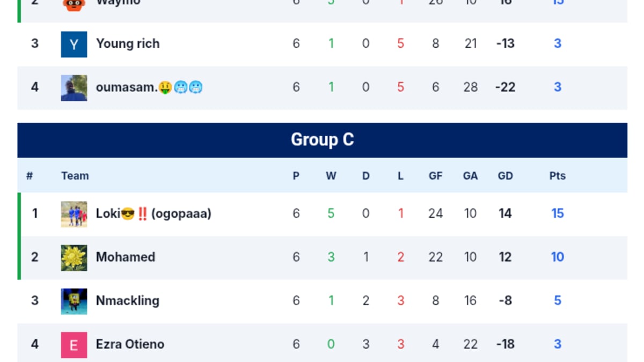Open Loki (ogopaaa) team name
The height and width of the screenshot is (362, 644).
tap(153, 213)
